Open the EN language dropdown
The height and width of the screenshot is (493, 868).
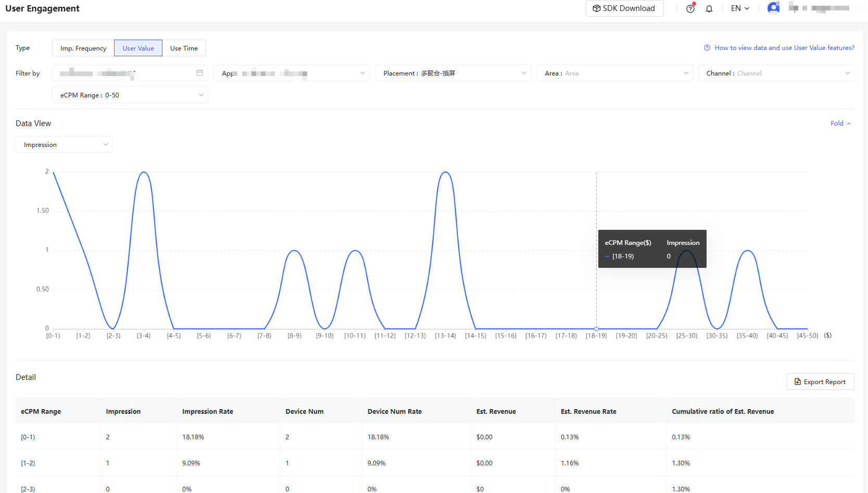(x=740, y=8)
